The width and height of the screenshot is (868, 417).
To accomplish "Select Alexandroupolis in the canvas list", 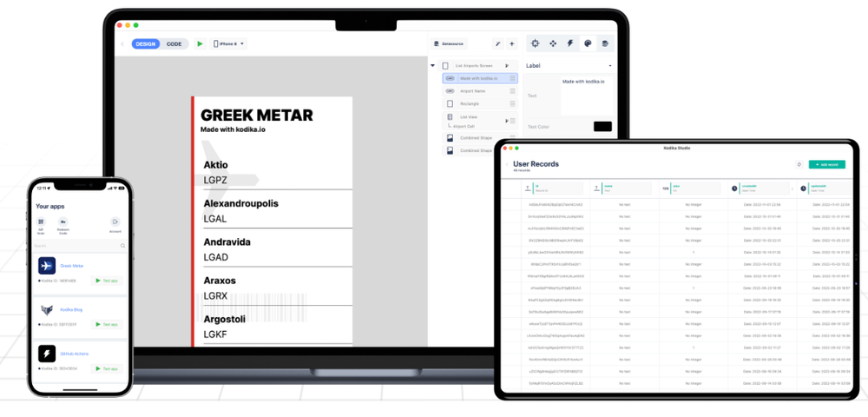I will (x=277, y=211).
